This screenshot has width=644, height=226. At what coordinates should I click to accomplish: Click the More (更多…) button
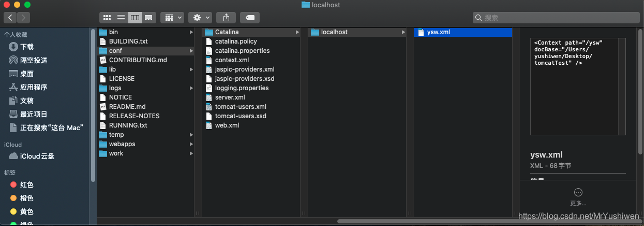click(x=578, y=196)
